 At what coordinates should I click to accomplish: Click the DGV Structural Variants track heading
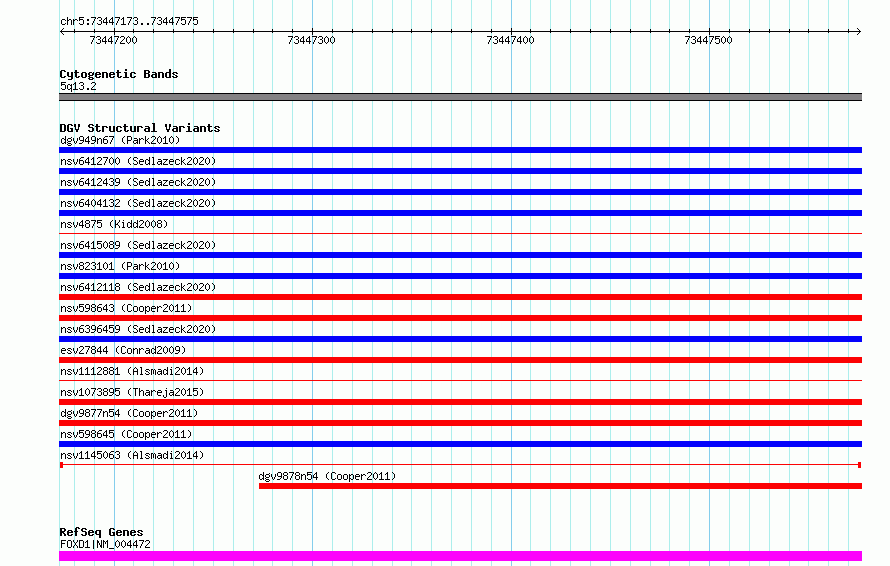point(140,128)
